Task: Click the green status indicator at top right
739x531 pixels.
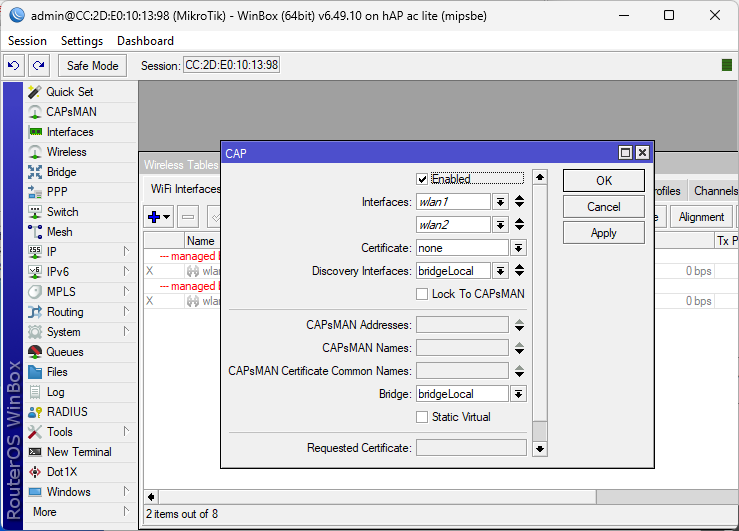Action: [727, 65]
